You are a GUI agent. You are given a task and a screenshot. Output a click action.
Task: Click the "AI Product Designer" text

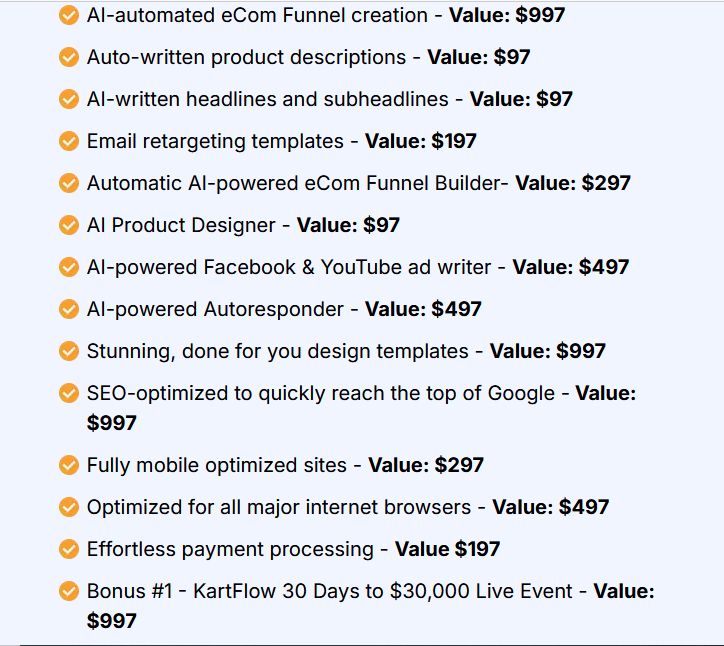click(x=180, y=225)
